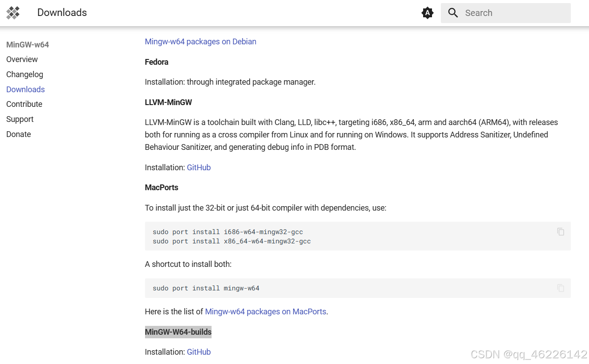Click the magnifier icon in search box
Screen dimensions: 589x364
coord(453,13)
